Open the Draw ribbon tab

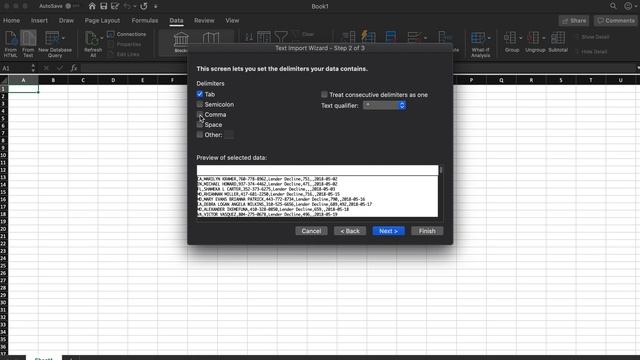point(66,20)
